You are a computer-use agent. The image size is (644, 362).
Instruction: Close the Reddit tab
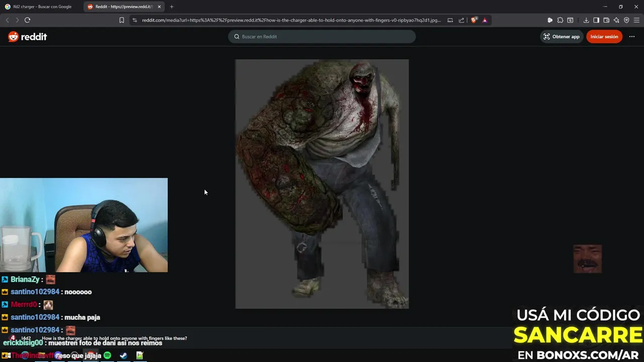click(x=159, y=7)
